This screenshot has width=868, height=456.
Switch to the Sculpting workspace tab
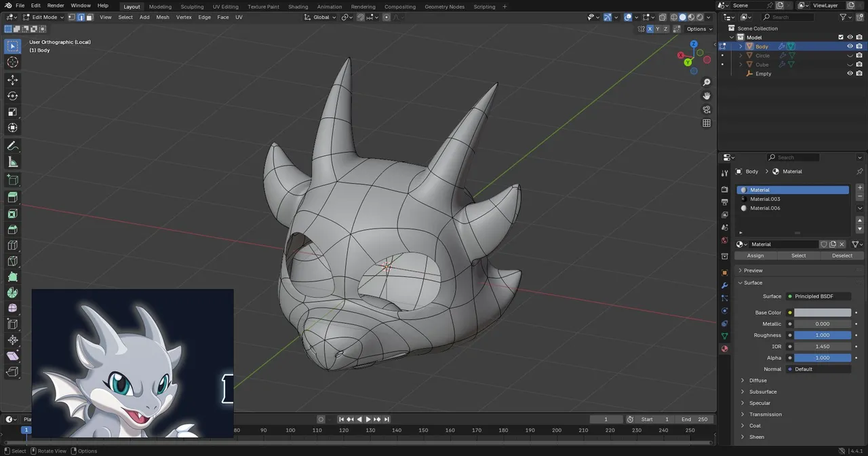click(192, 7)
